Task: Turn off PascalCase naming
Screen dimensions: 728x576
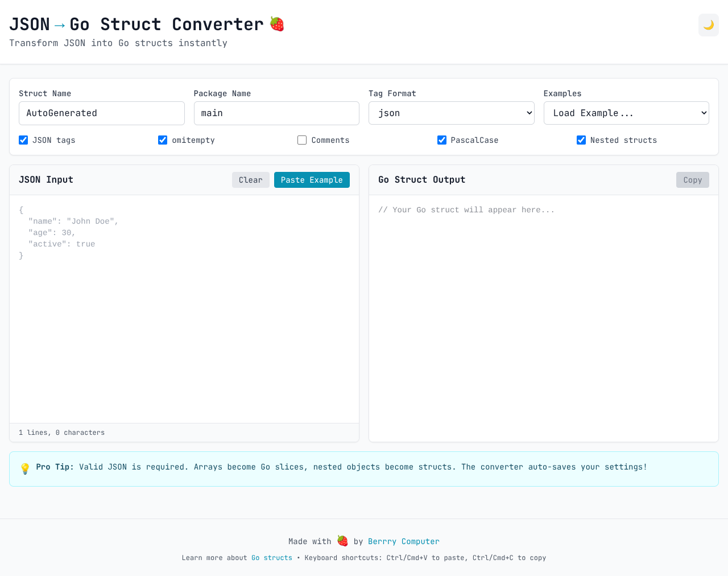Action: click(x=442, y=140)
